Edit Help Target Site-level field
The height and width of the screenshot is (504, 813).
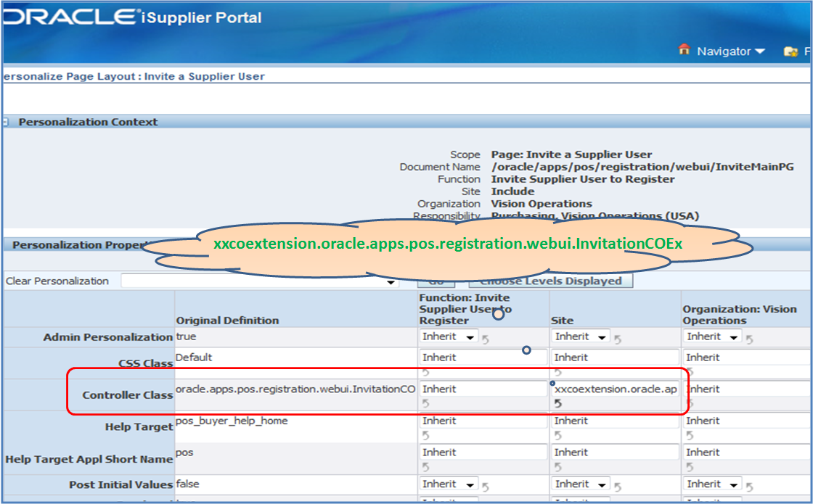coord(615,421)
